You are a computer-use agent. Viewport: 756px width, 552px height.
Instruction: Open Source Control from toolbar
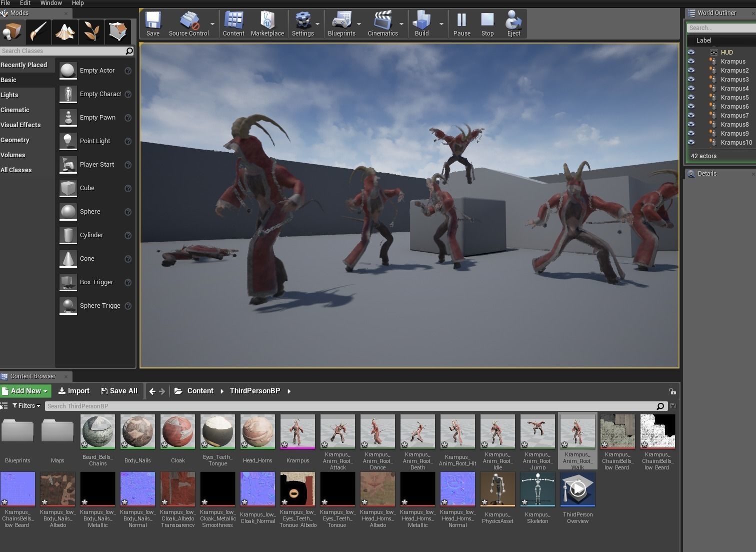[x=188, y=24]
